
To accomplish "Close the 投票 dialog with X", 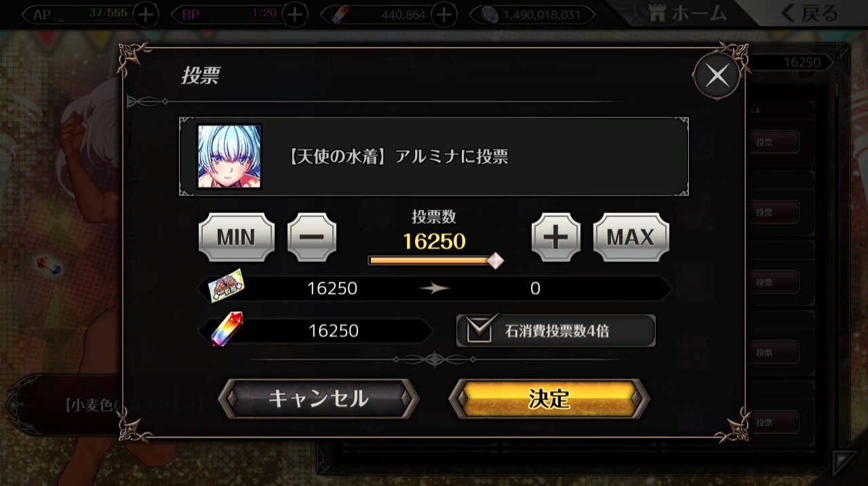I will point(717,75).
